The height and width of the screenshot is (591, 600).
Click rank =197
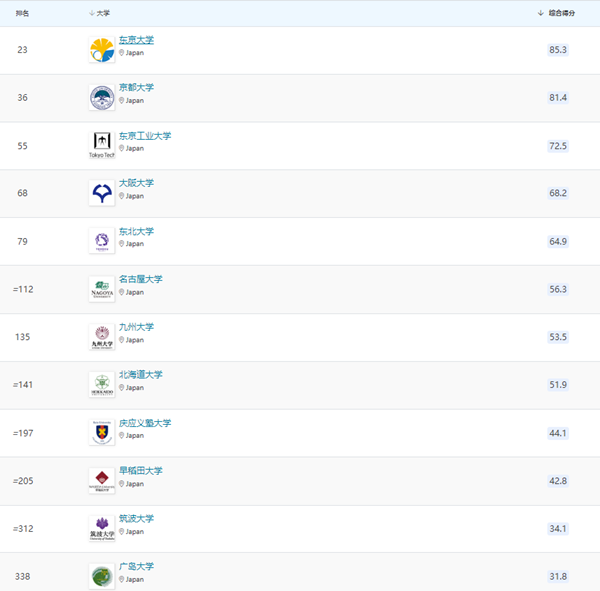coord(23,433)
